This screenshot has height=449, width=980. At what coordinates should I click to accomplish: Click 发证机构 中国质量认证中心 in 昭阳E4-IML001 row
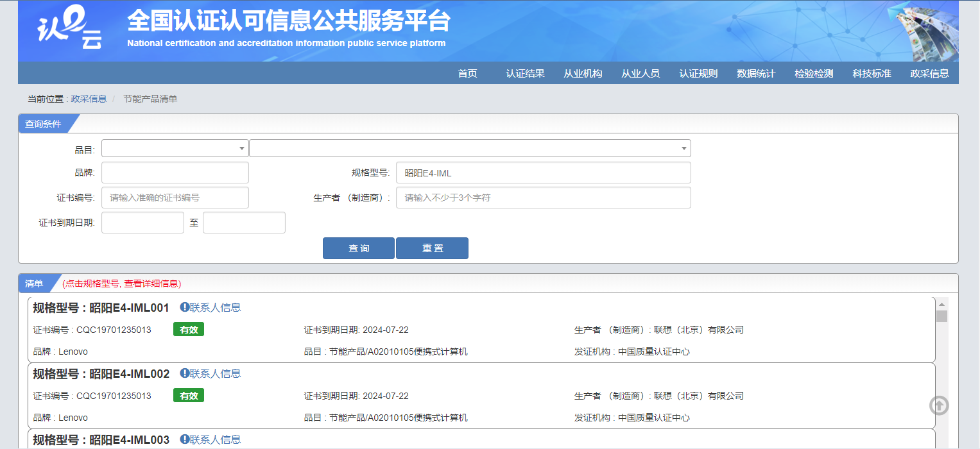coord(632,352)
